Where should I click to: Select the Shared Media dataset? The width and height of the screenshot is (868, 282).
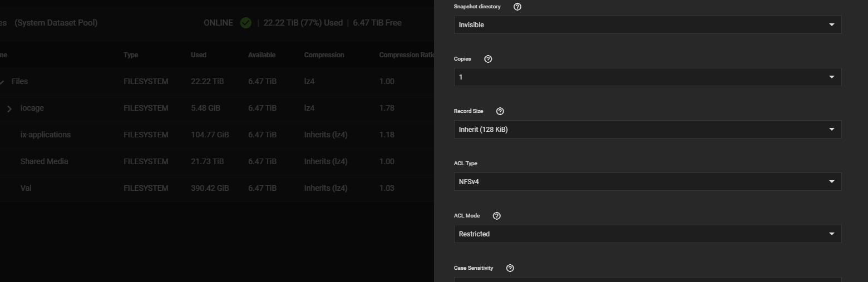click(x=217, y=161)
